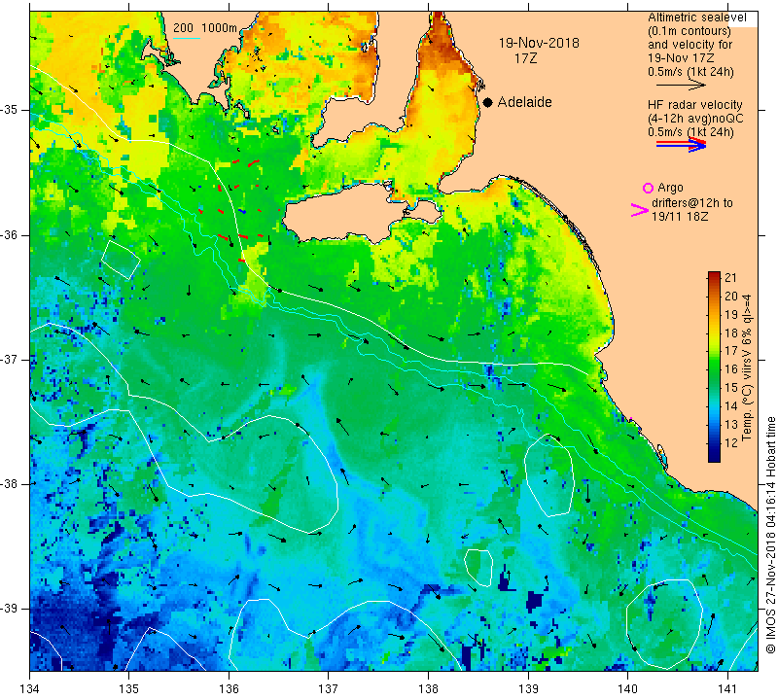The height and width of the screenshot is (700, 778).
Task: Click the cyan 200 1000m contour legend line
Action: coord(187,38)
